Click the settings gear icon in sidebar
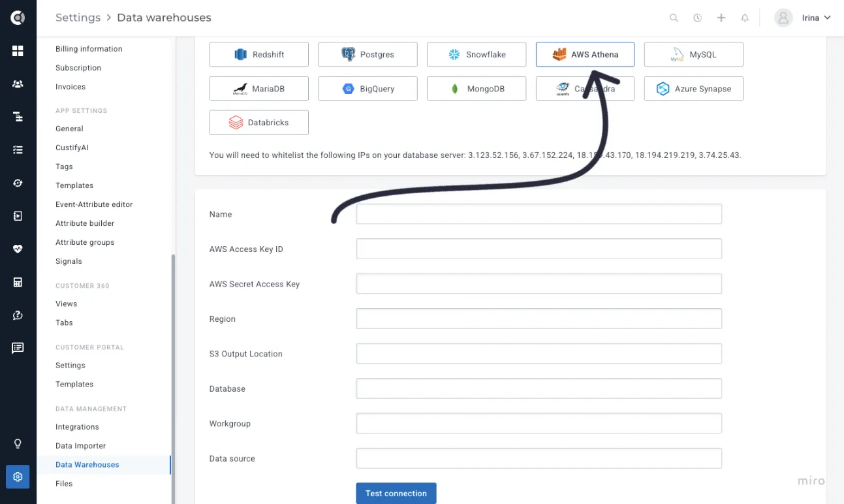 (x=18, y=477)
